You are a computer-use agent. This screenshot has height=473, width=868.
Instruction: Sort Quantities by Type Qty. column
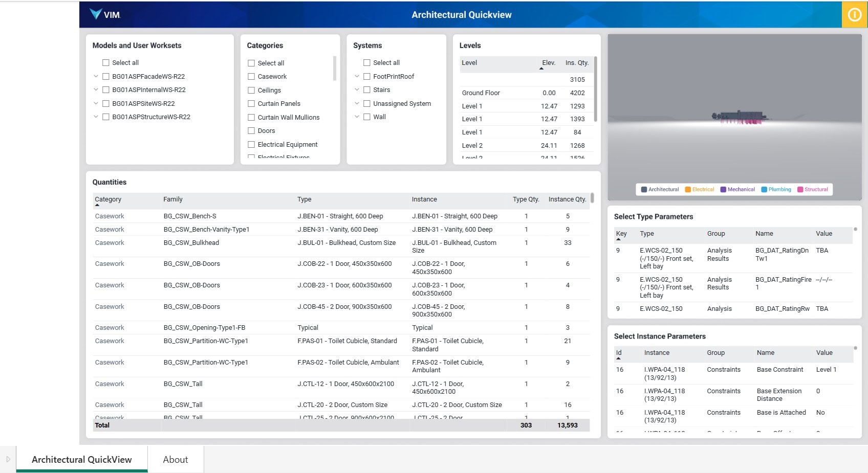click(x=526, y=199)
